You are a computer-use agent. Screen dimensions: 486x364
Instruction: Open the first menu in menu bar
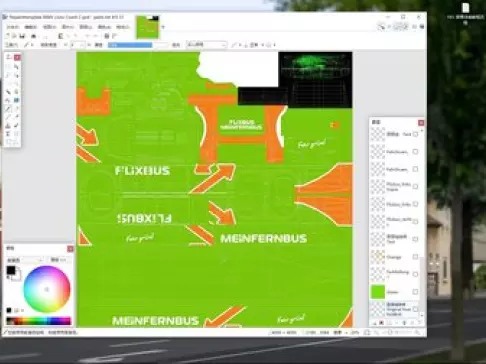click(x=13, y=27)
